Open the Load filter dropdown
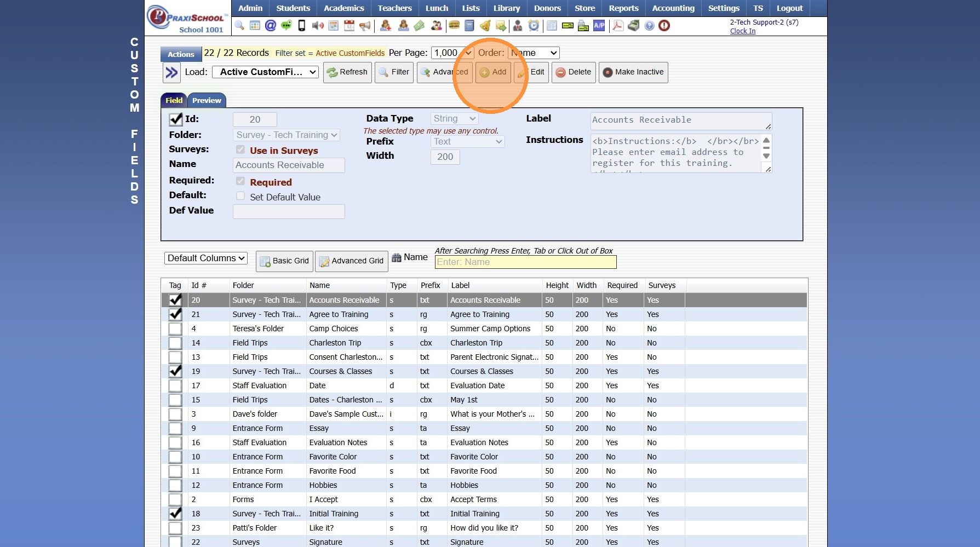980x547 pixels. coord(266,72)
